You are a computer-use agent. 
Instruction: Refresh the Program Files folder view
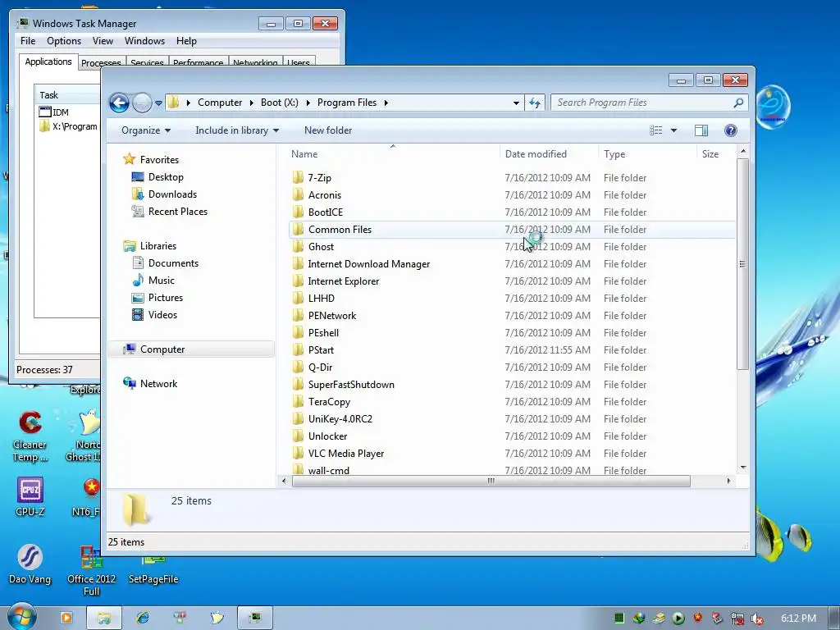click(535, 103)
